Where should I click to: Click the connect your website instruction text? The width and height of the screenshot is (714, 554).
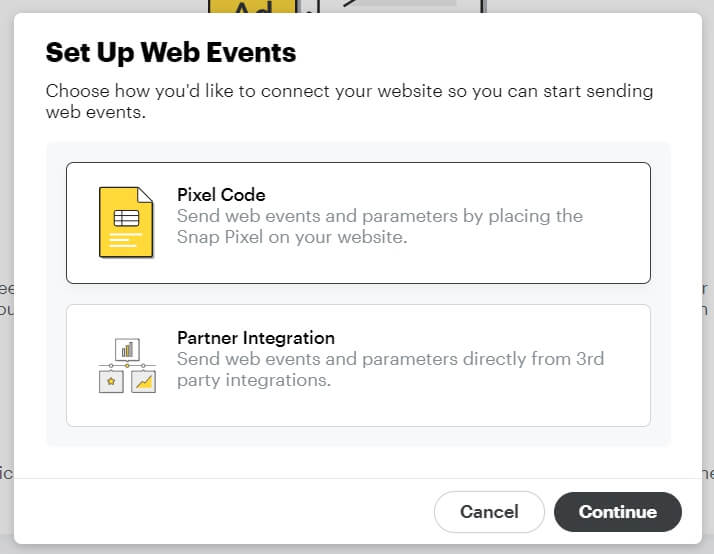(349, 102)
